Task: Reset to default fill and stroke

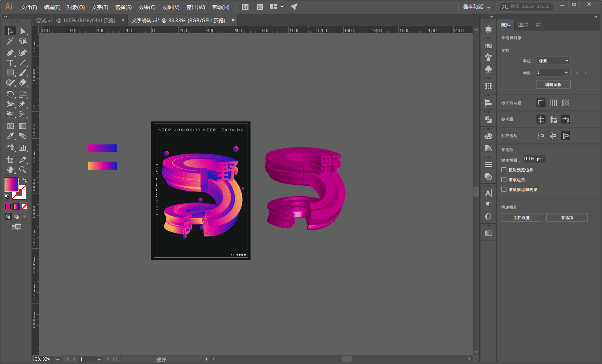Action: 7,197
